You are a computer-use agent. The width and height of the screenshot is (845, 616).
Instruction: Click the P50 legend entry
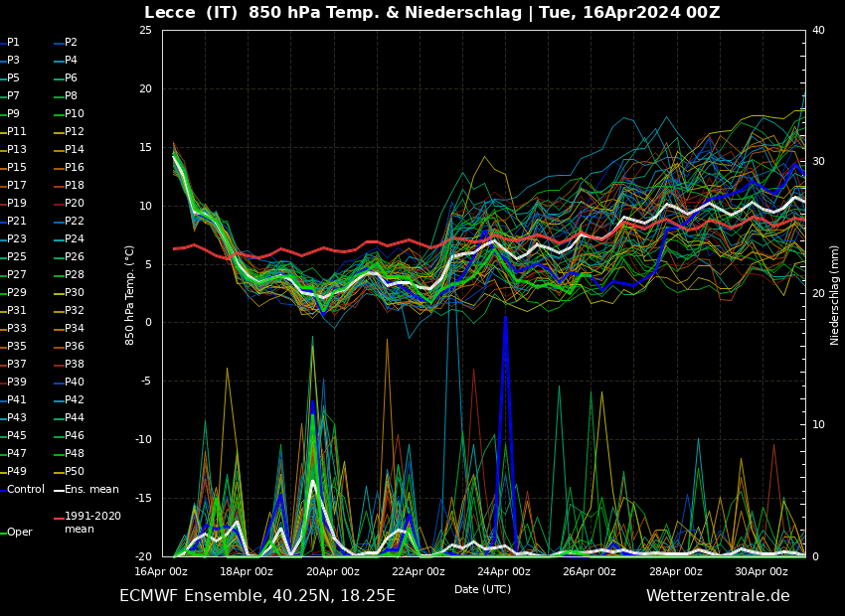(69, 471)
